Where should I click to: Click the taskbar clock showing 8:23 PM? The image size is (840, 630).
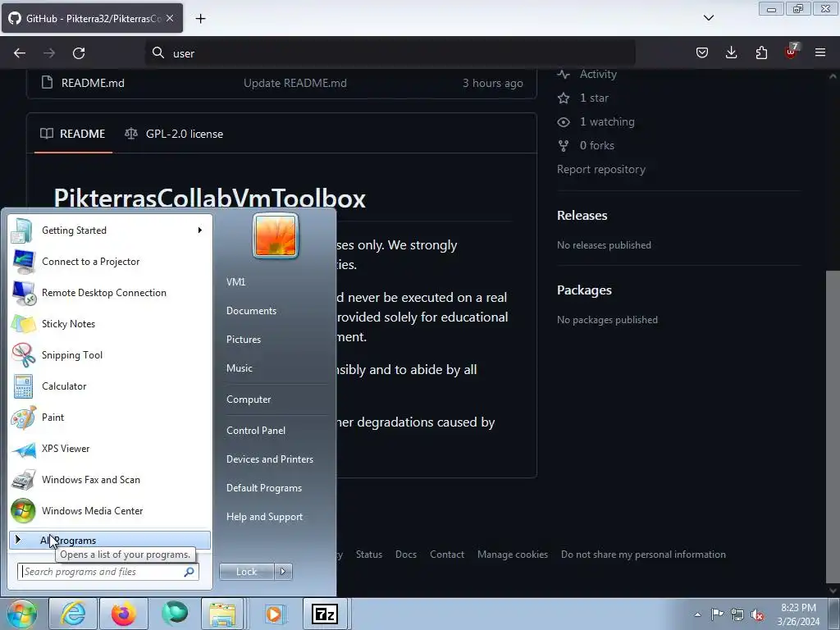(798, 614)
